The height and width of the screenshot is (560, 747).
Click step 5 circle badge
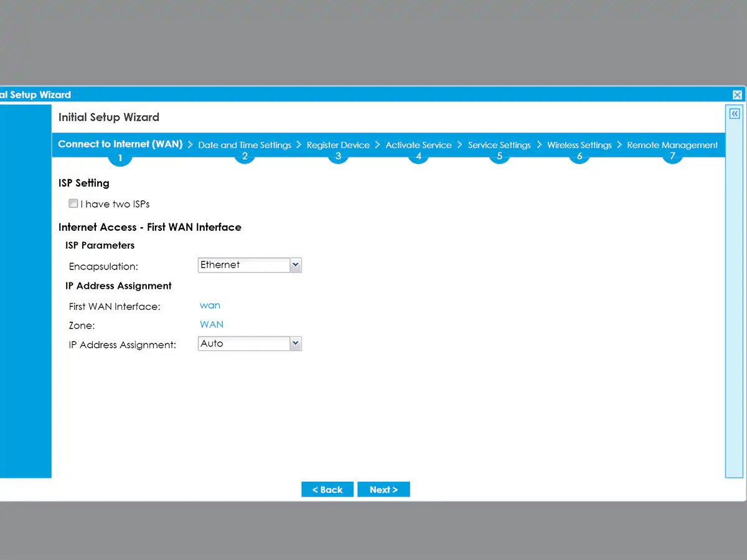tap(499, 156)
